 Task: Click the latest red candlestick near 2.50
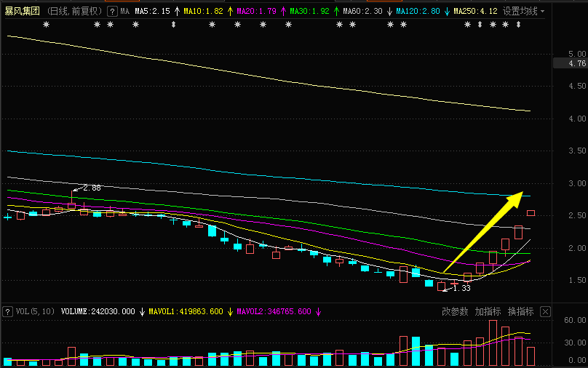click(531, 212)
